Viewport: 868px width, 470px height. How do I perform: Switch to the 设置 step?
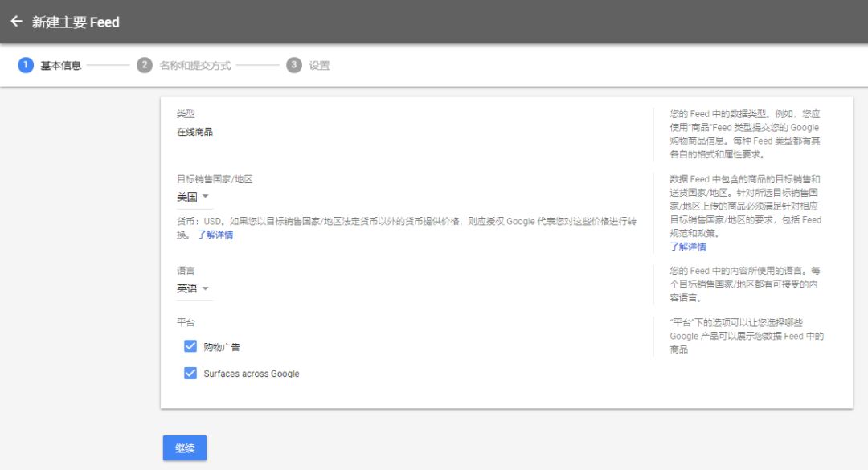(318, 65)
